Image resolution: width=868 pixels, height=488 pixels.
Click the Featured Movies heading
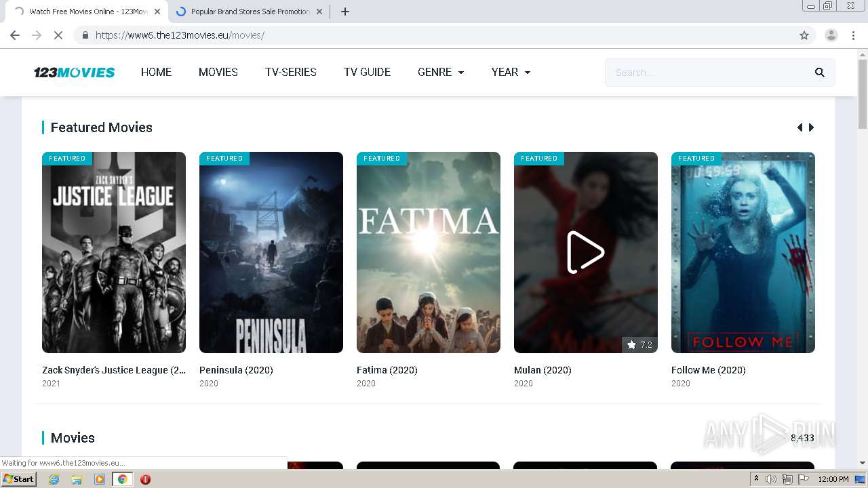(x=102, y=127)
